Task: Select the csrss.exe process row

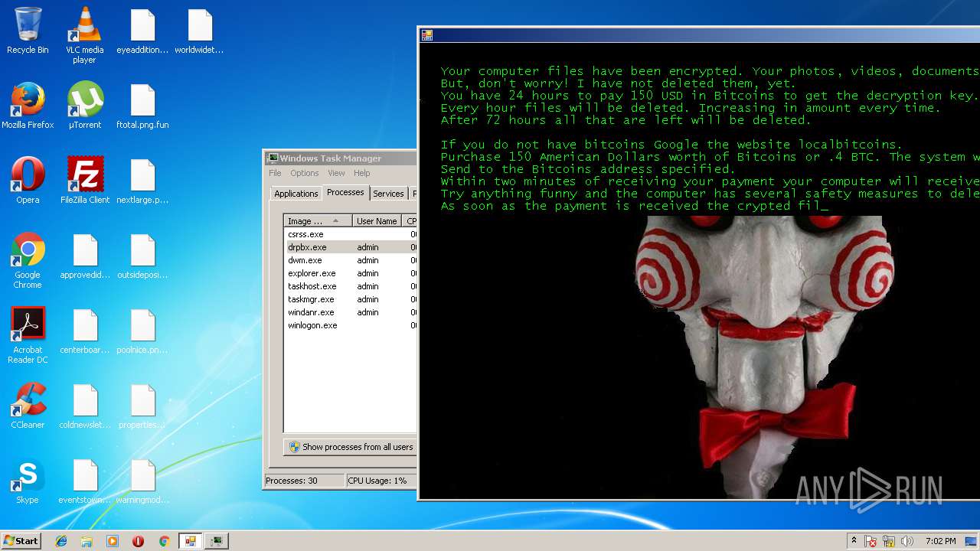Action: point(351,234)
